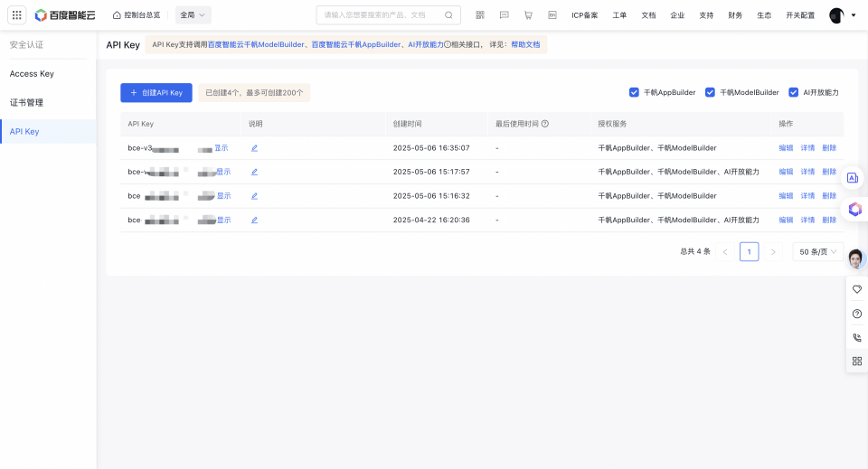
Task: Click the phone contact icon
Action: (857, 337)
